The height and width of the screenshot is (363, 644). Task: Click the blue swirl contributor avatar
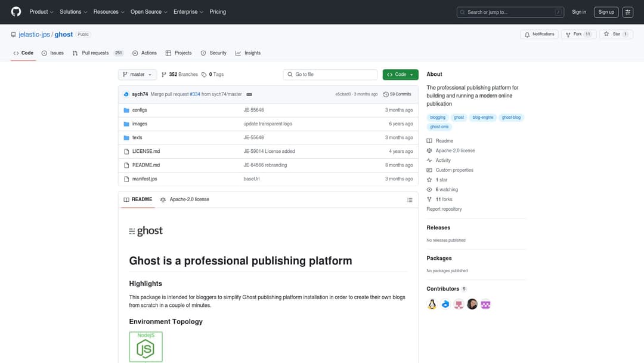(x=445, y=304)
